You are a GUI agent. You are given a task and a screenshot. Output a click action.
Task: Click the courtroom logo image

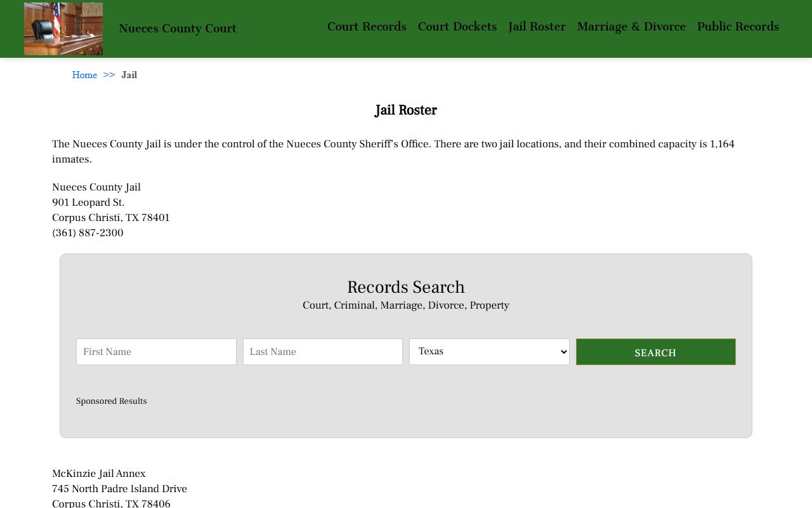point(63,29)
